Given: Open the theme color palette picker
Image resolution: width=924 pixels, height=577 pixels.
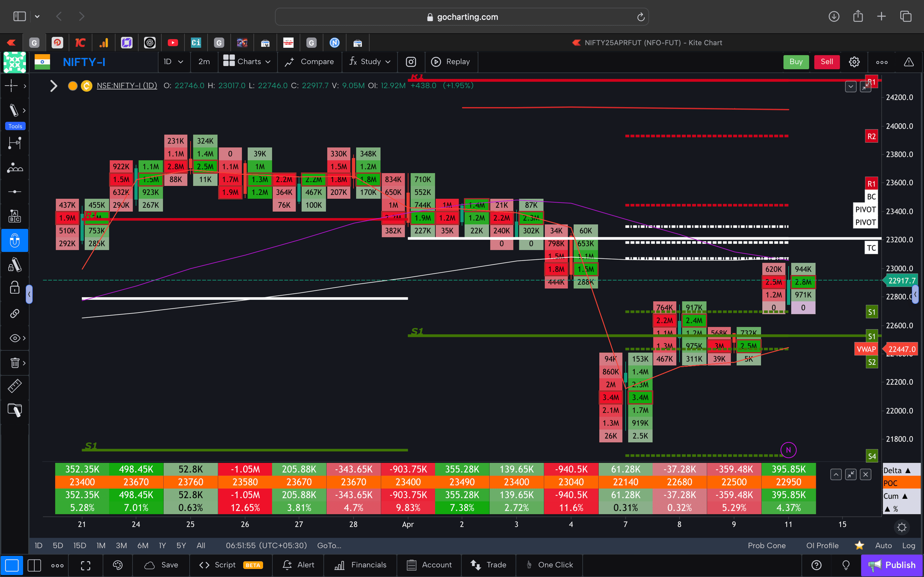Looking at the screenshot, I should 117,565.
